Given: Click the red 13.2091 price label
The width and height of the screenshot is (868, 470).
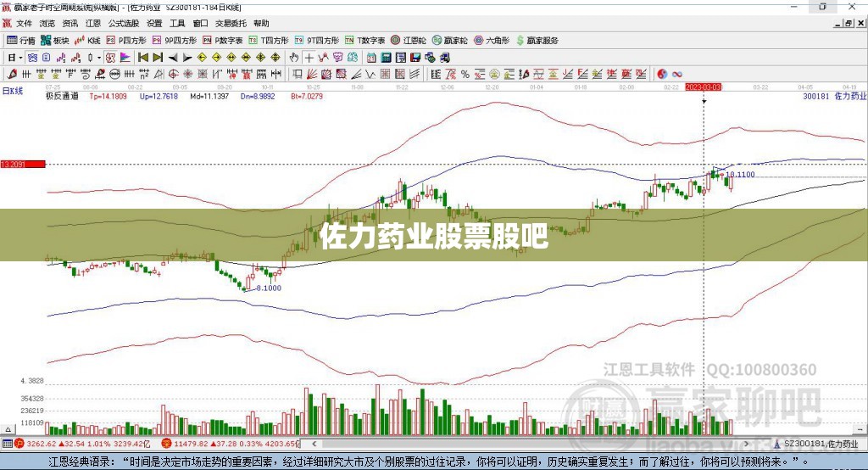Looking at the screenshot, I should coord(23,164).
